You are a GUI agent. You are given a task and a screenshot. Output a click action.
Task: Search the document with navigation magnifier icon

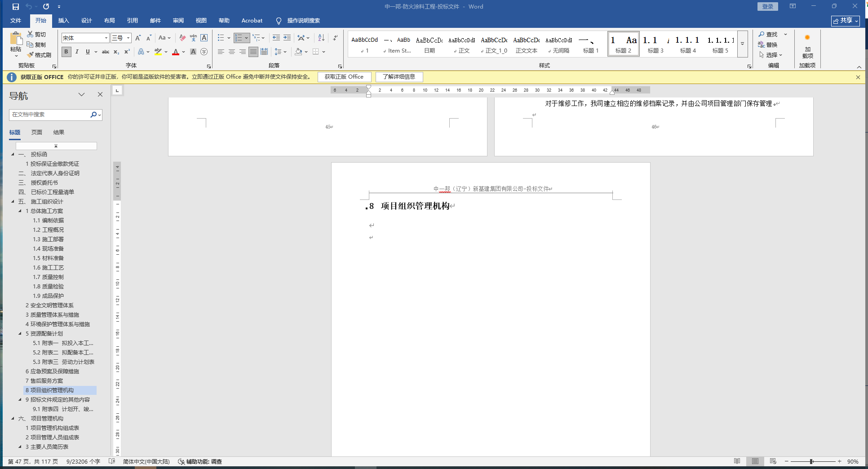click(93, 115)
